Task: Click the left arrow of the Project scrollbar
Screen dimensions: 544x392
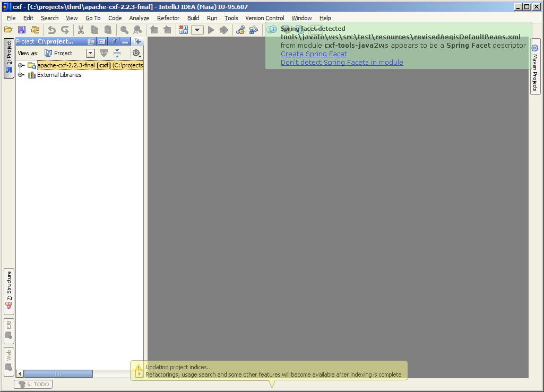Action: (20, 373)
